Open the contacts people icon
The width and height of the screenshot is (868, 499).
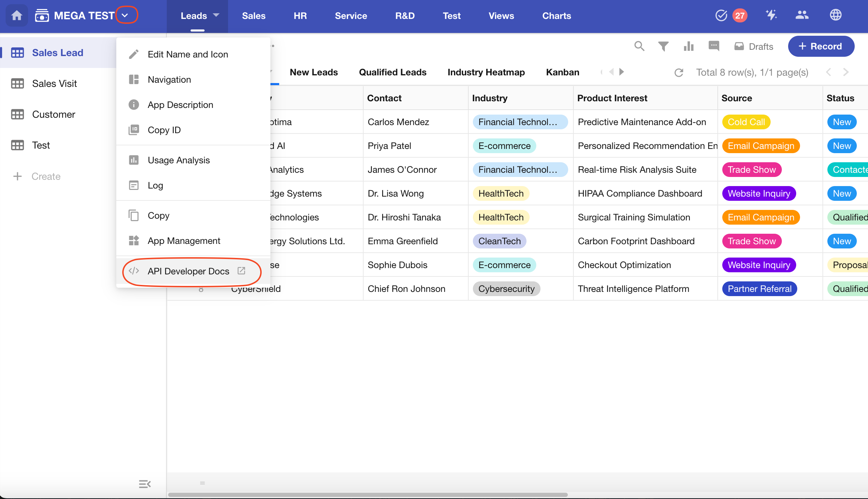pyautogui.click(x=802, y=15)
